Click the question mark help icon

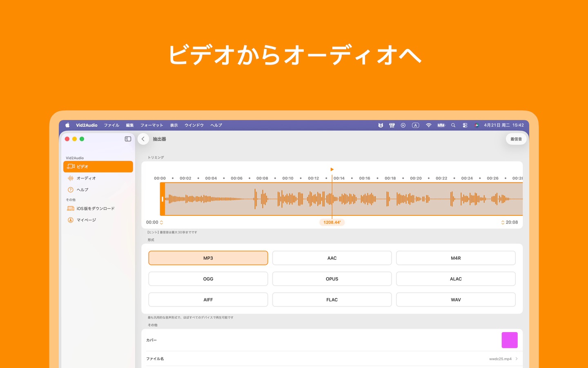(x=71, y=190)
